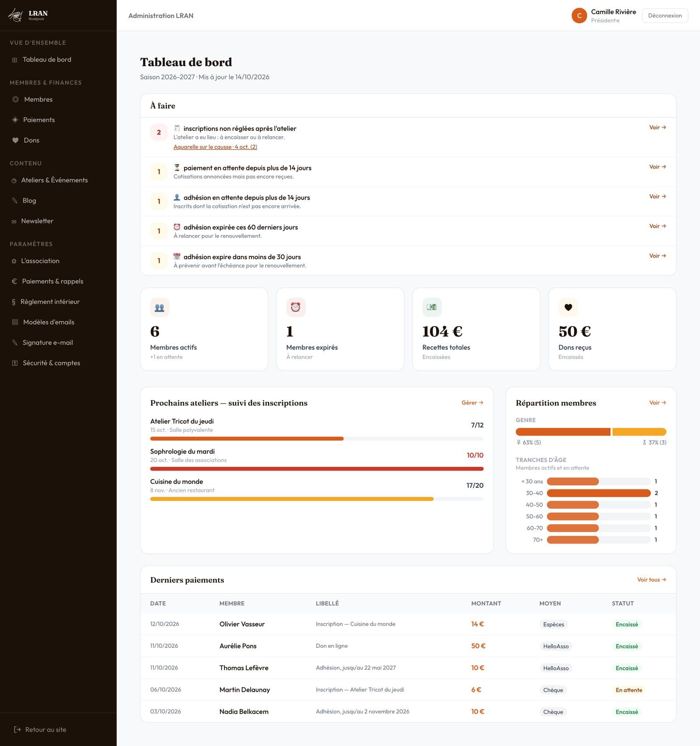This screenshot has height=746, width=700.
Task: Click Voir tous in Derniers paiements
Action: (x=651, y=580)
